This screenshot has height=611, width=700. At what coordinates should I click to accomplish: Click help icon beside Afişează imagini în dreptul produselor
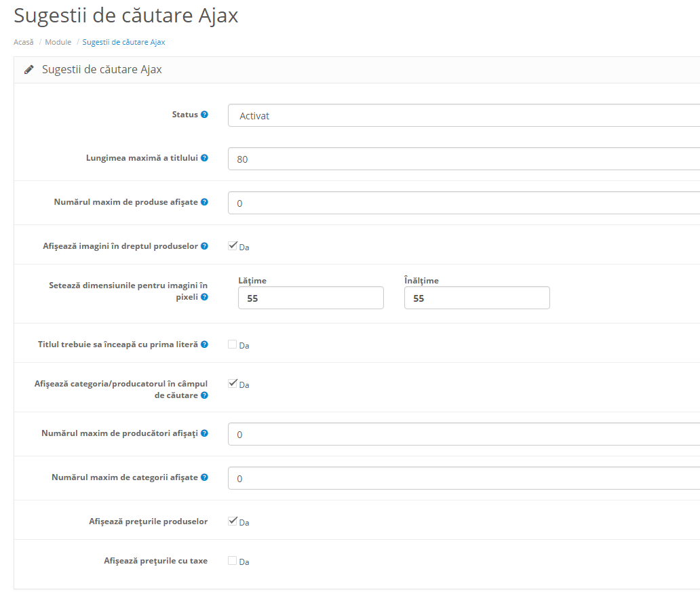(x=205, y=245)
